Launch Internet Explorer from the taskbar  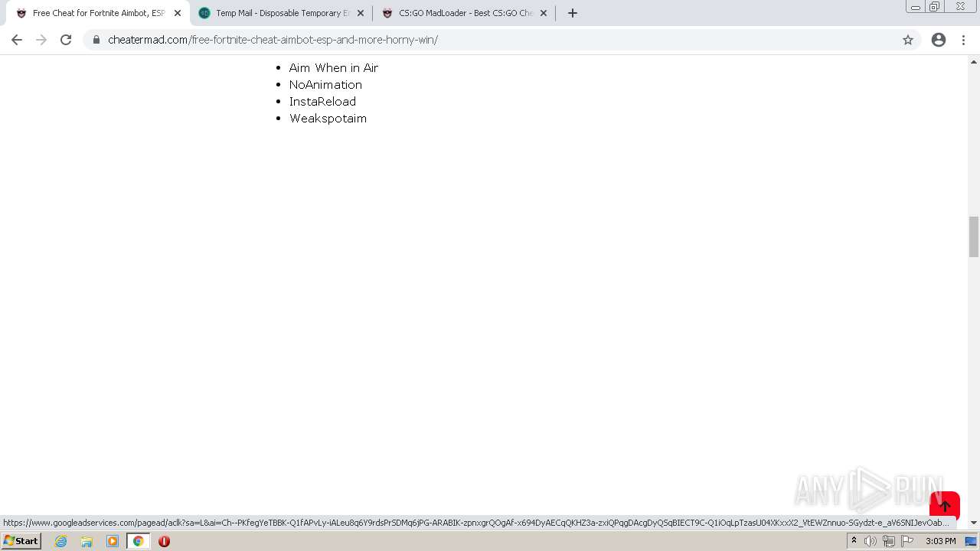point(61,541)
